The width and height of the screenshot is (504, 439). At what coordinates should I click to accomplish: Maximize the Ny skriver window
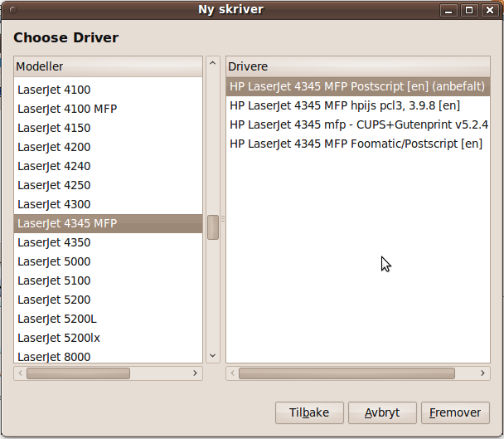[x=470, y=10]
